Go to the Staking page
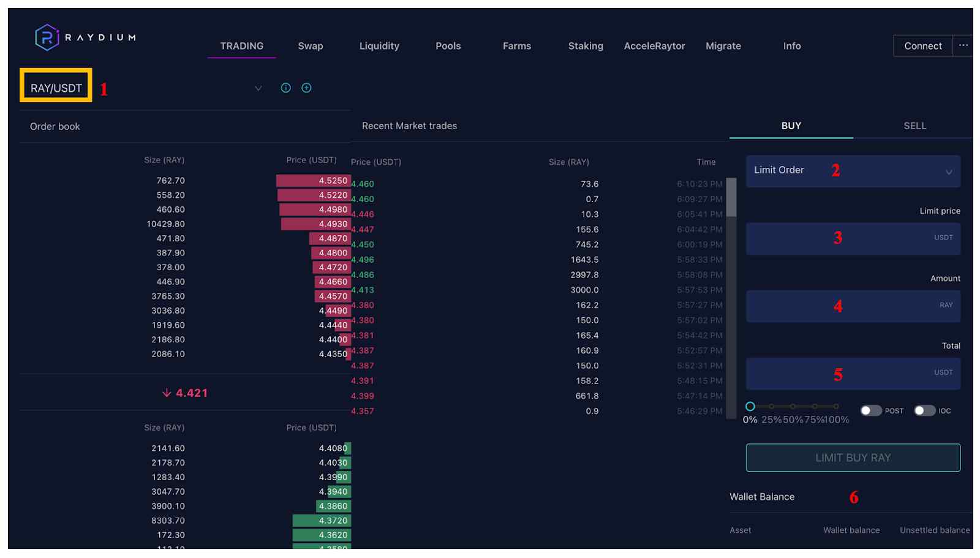 [x=586, y=46]
